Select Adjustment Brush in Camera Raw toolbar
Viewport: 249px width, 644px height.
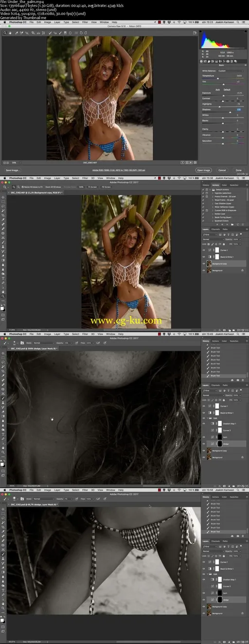(60, 33)
